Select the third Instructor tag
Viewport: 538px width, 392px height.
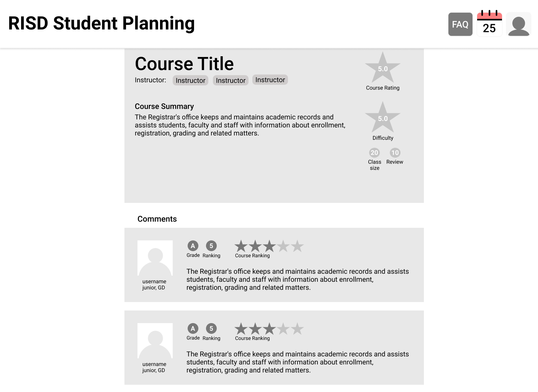point(270,80)
